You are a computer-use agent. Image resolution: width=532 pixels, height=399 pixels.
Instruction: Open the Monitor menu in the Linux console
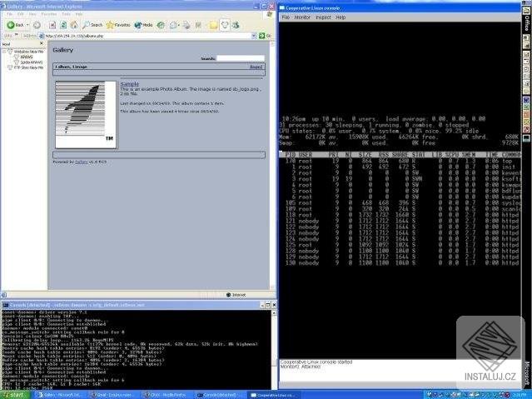[x=302, y=17]
